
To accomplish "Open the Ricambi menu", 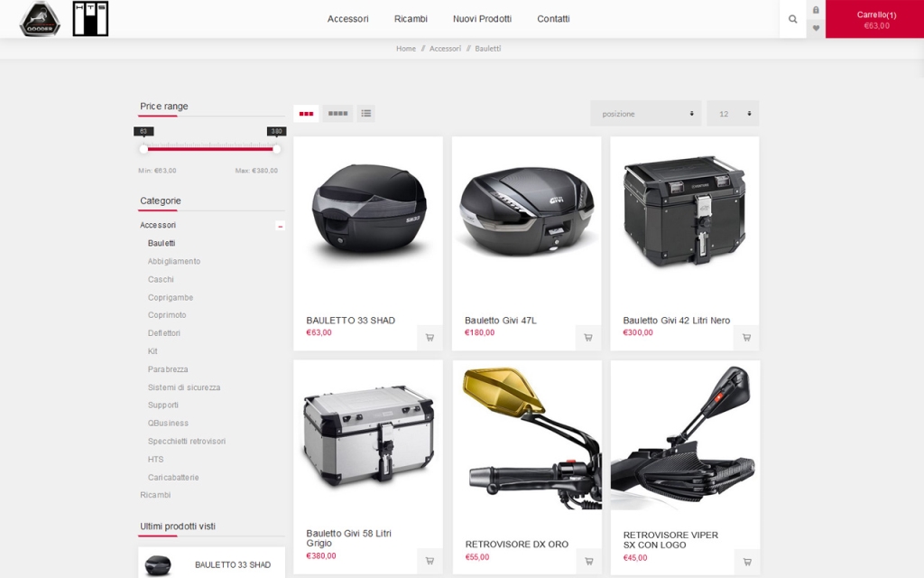I will click(x=411, y=19).
